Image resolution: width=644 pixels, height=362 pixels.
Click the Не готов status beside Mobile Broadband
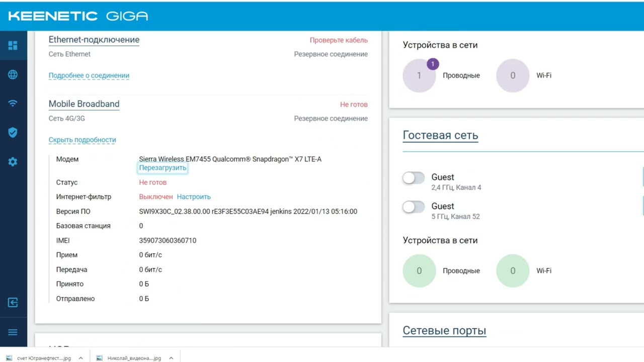point(354,105)
